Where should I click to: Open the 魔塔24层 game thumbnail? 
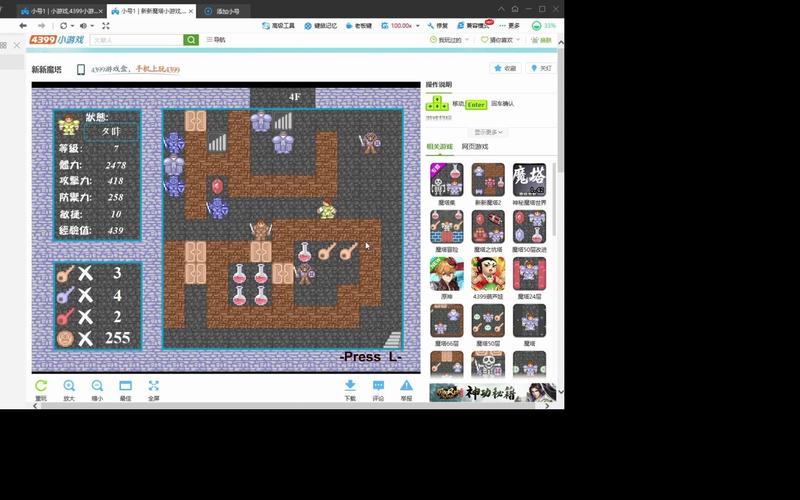pyautogui.click(x=529, y=273)
